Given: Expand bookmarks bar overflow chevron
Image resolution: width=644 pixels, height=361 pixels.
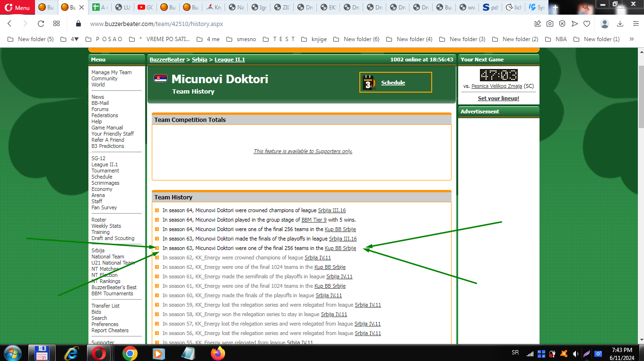Looking at the screenshot, I should (632, 39).
